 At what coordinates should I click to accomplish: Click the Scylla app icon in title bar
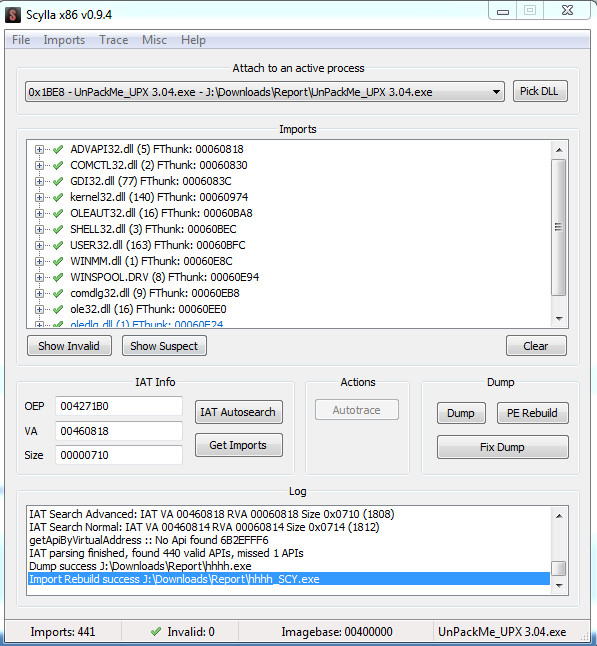[x=13, y=15]
